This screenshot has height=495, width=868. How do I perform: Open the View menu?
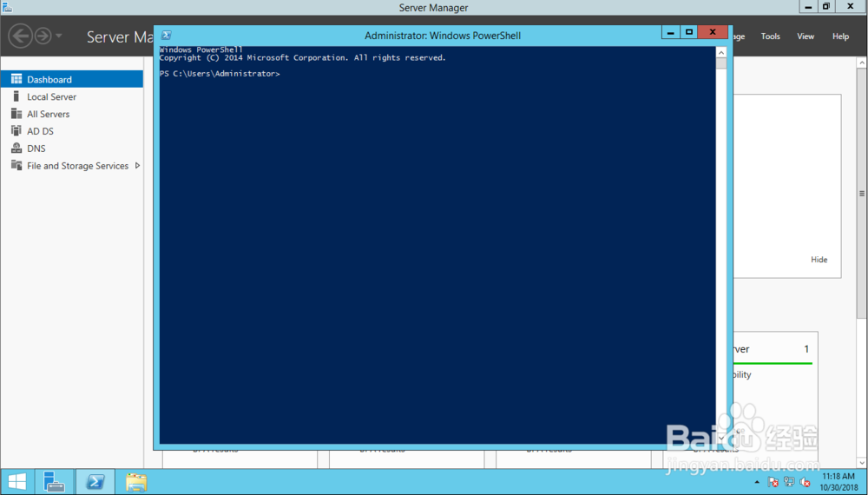(x=806, y=36)
